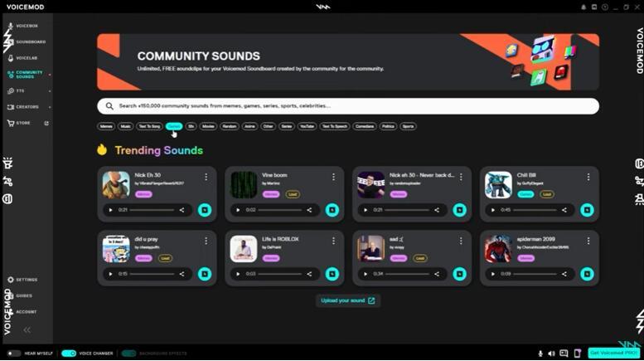
Task: Select the Comedians category chip
Action: point(365,126)
